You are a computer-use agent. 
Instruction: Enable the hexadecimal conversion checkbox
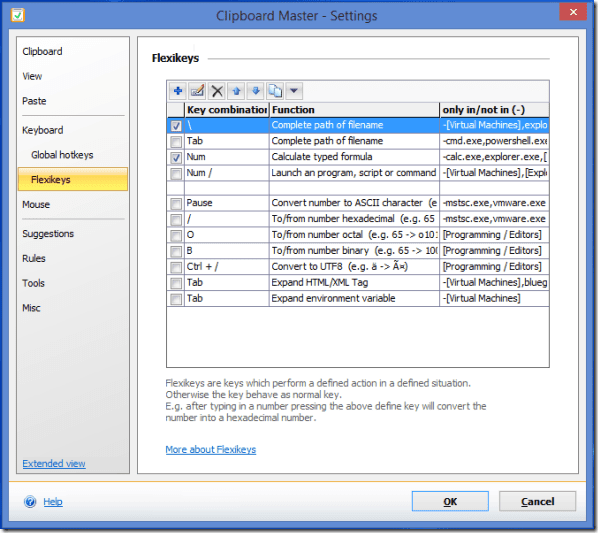pos(176,220)
